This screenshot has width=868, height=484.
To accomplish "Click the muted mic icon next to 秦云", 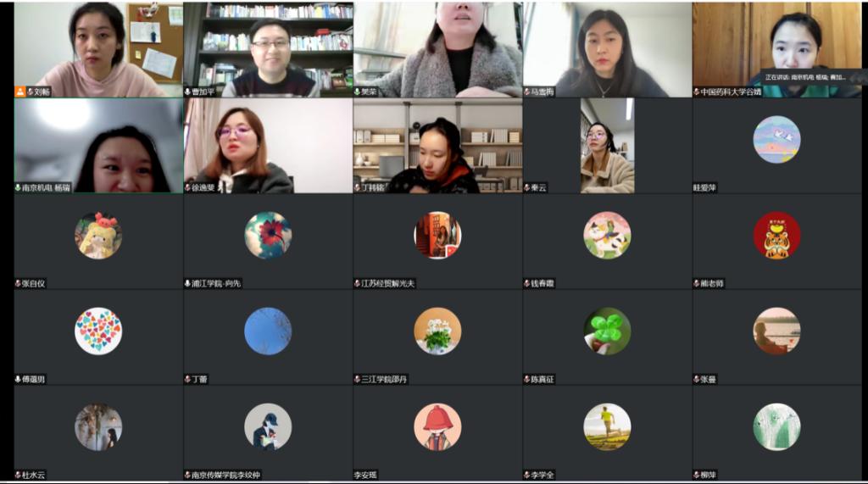I will 527,187.
